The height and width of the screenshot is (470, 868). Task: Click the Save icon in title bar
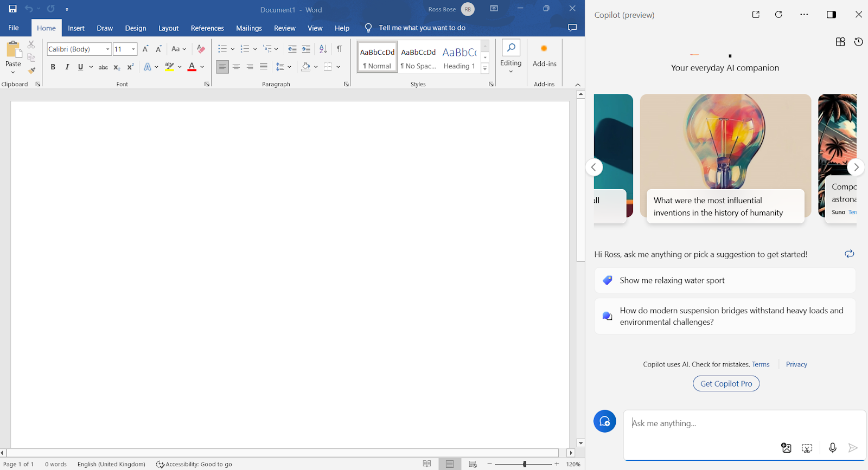coord(12,9)
